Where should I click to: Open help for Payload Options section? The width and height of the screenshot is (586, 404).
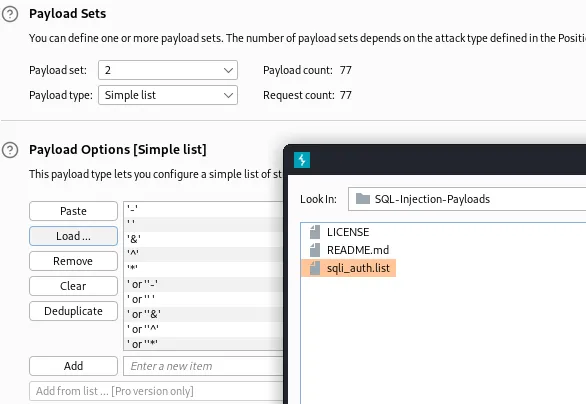(x=10, y=150)
